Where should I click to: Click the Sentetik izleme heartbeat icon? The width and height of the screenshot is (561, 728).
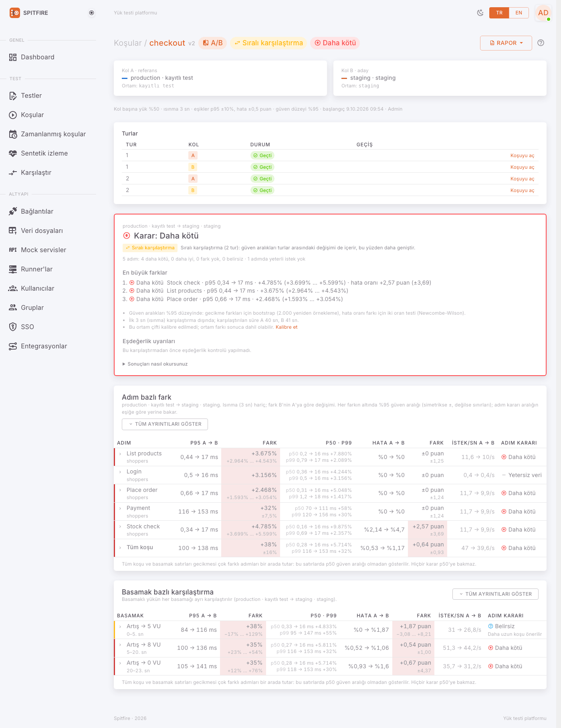[13, 154]
